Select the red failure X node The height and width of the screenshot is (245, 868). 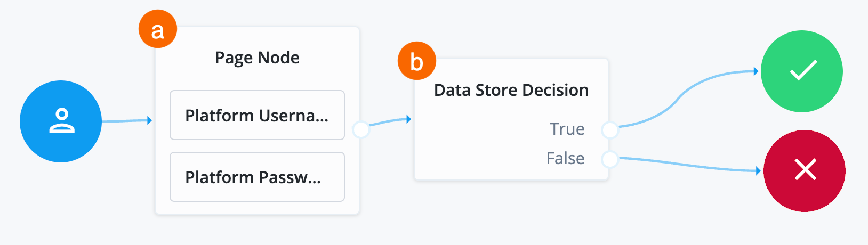click(x=804, y=170)
